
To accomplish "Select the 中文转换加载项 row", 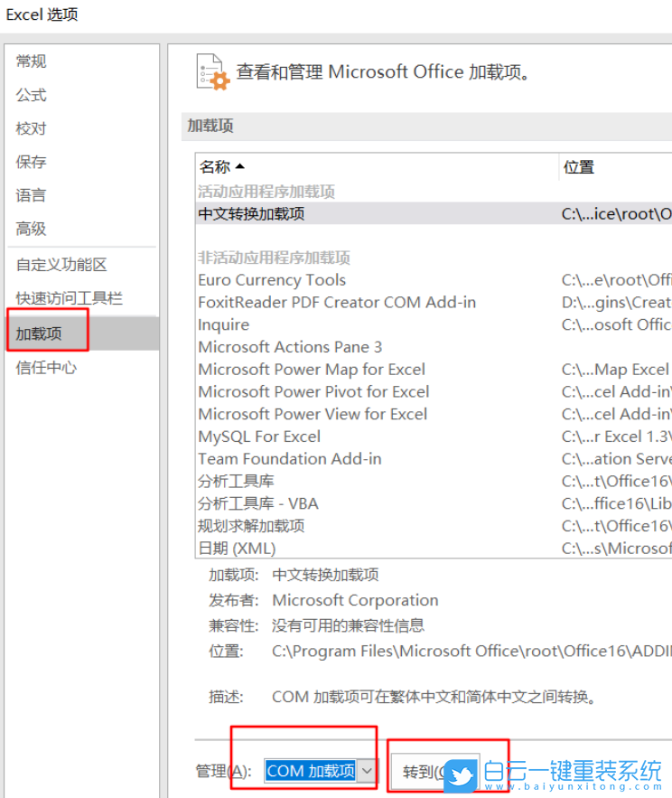I will [x=434, y=214].
